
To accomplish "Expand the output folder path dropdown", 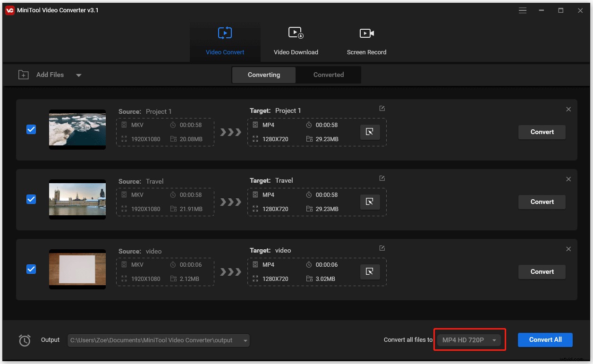I will click(x=245, y=340).
